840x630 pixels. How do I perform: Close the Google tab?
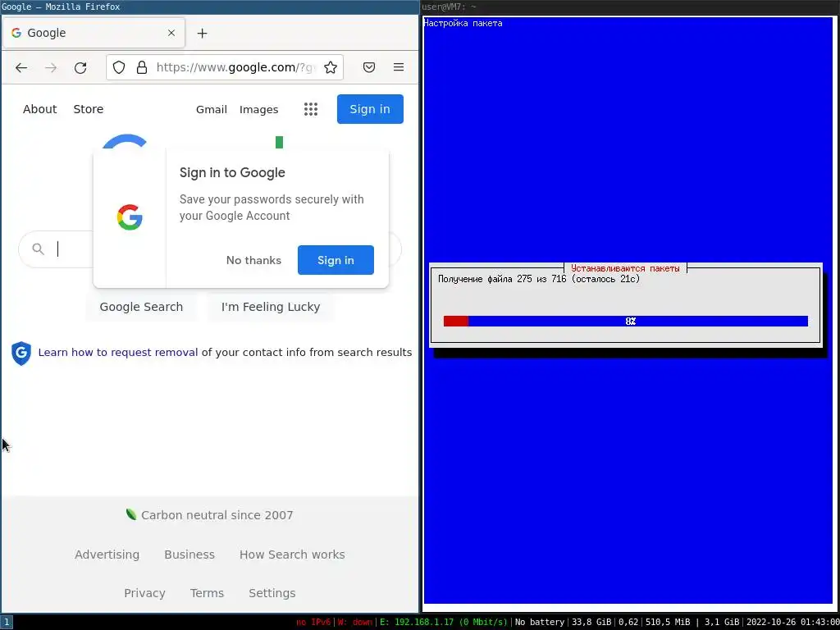171,33
